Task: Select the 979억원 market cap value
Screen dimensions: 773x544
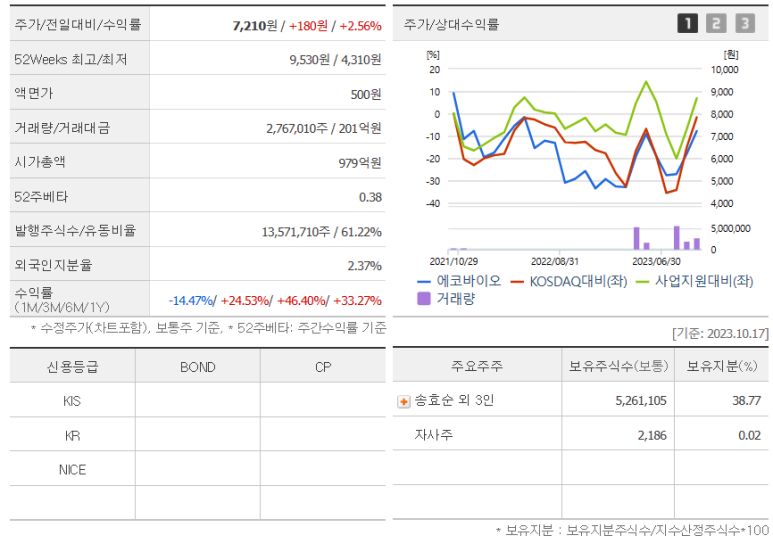Action: 360,163
